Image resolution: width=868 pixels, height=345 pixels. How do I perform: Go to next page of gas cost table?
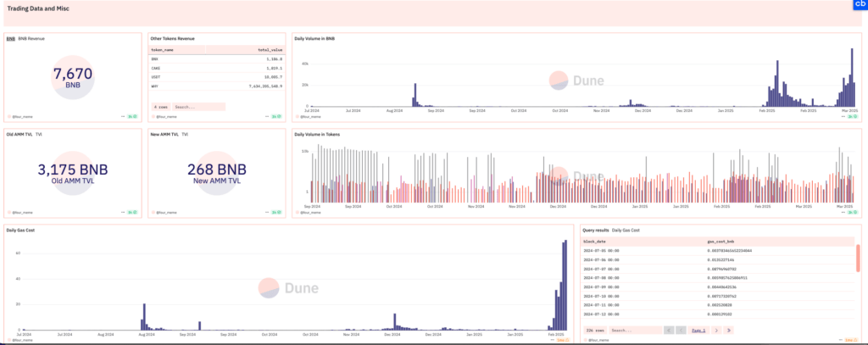(716, 330)
